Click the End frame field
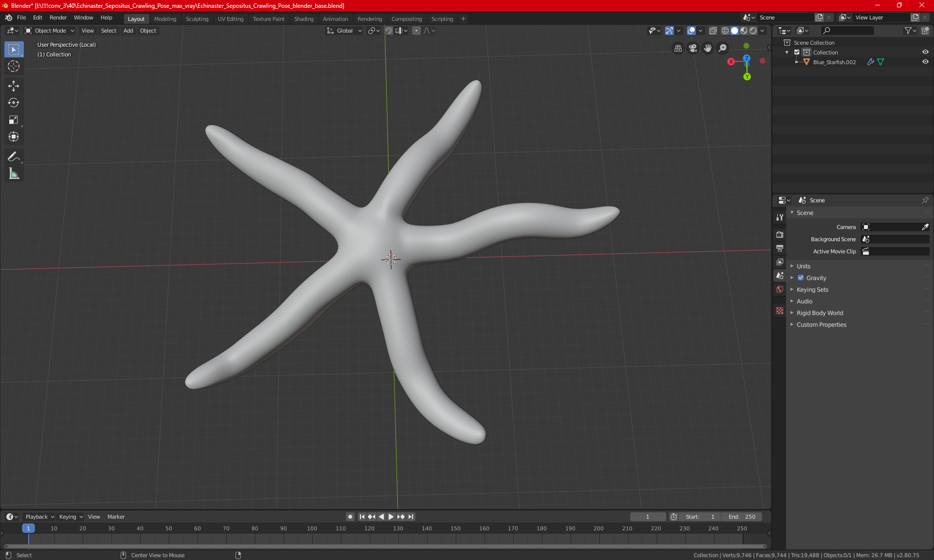This screenshot has height=560, width=934. coord(741,517)
